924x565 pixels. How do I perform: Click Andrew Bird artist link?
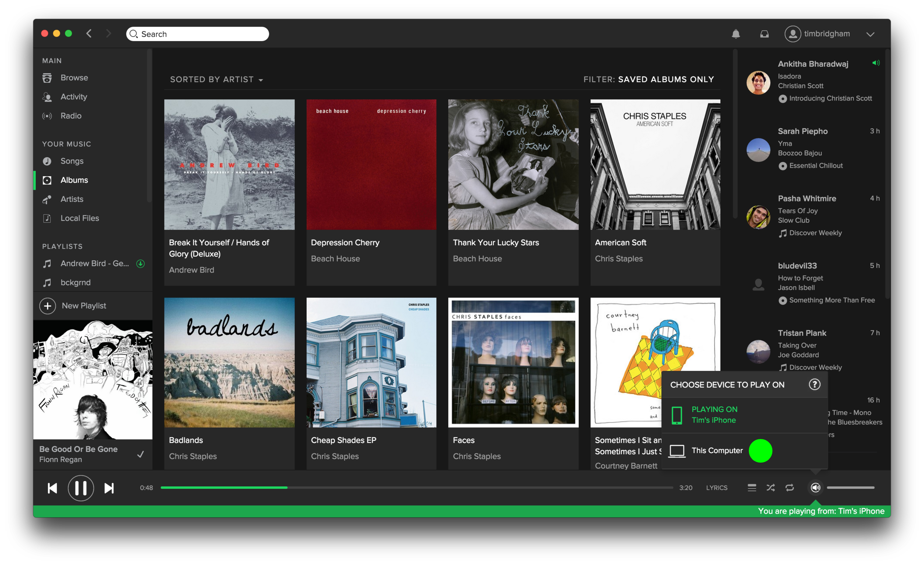click(191, 270)
